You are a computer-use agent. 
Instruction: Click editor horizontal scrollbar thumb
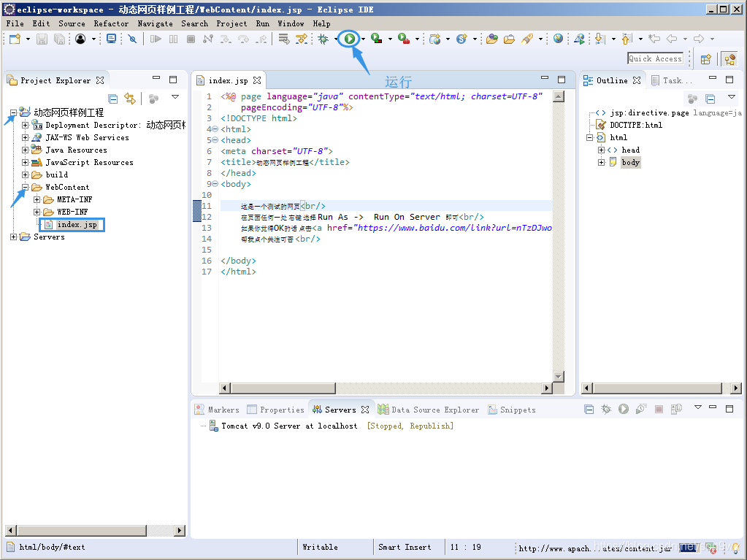click(x=283, y=388)
